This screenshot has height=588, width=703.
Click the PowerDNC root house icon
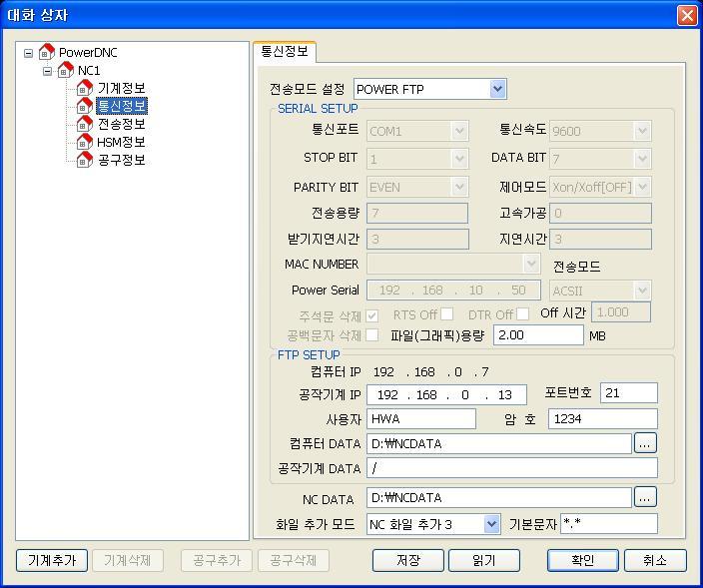point(47,52)
